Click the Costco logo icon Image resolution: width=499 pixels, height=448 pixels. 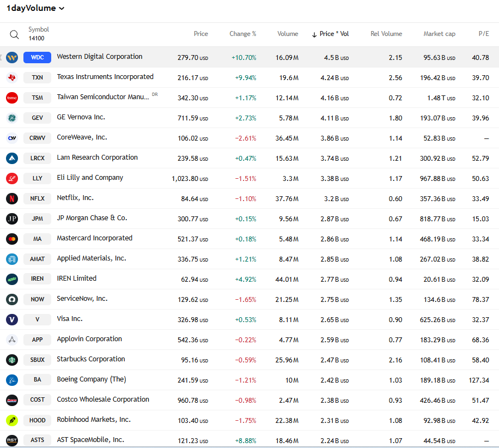pyautogui.click(x=12, y=400)
